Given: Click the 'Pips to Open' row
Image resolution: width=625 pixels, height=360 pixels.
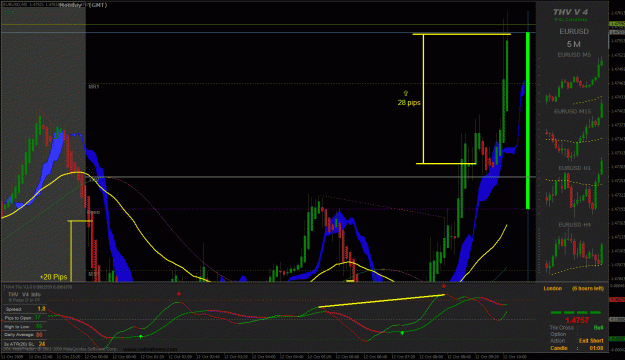Looking at the screenshot, I should (25, 318).
